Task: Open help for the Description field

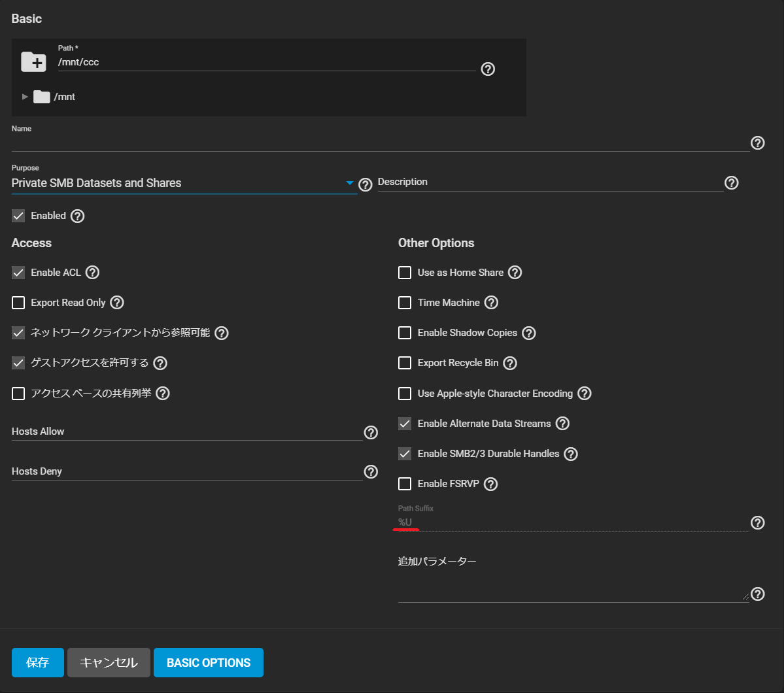Action: point(732,183)
